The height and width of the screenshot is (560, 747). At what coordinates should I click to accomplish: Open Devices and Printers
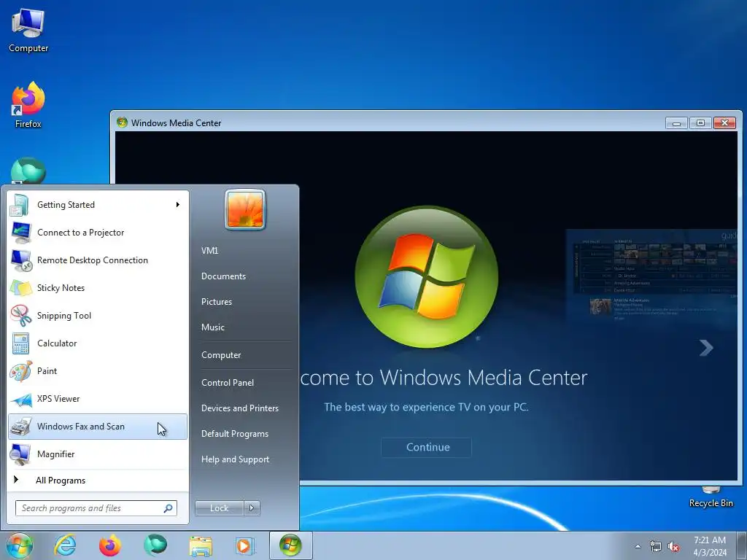point(239,408)
